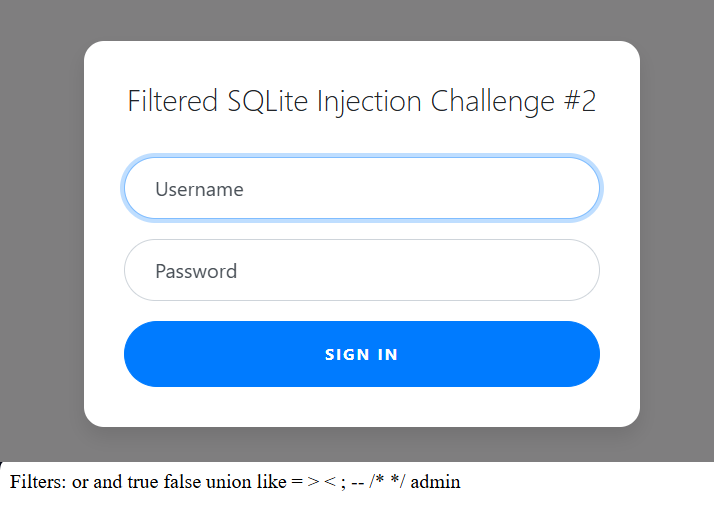The width and height of the screenshot is (714, 514).
Task: Select the word "Filtered" in the heading
Action: pos(173,101)
